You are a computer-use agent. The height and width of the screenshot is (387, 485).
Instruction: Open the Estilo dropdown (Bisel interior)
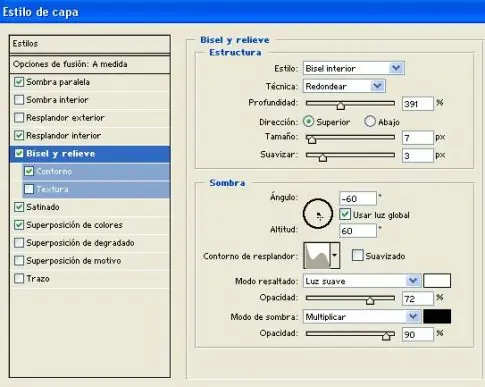tap(353, 68)
